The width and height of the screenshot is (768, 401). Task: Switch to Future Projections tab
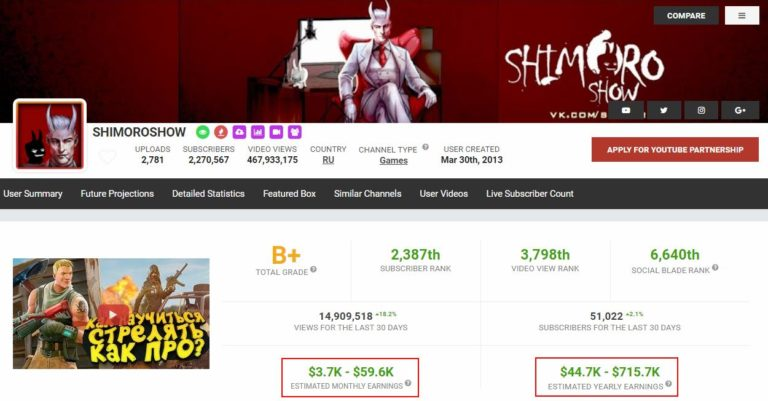coord(117,193)
